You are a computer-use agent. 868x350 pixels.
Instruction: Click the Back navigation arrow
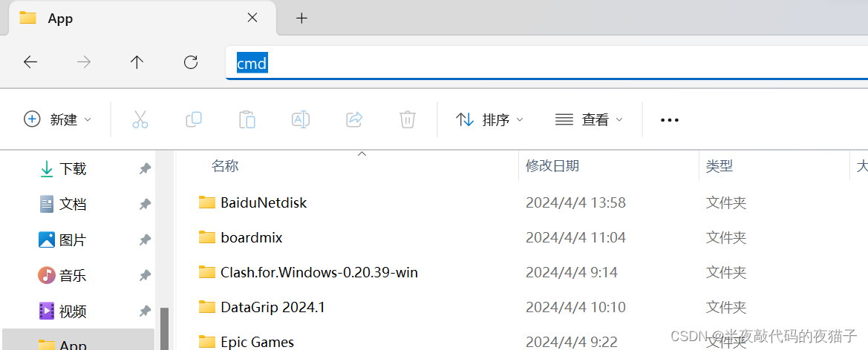coord(30,62)
